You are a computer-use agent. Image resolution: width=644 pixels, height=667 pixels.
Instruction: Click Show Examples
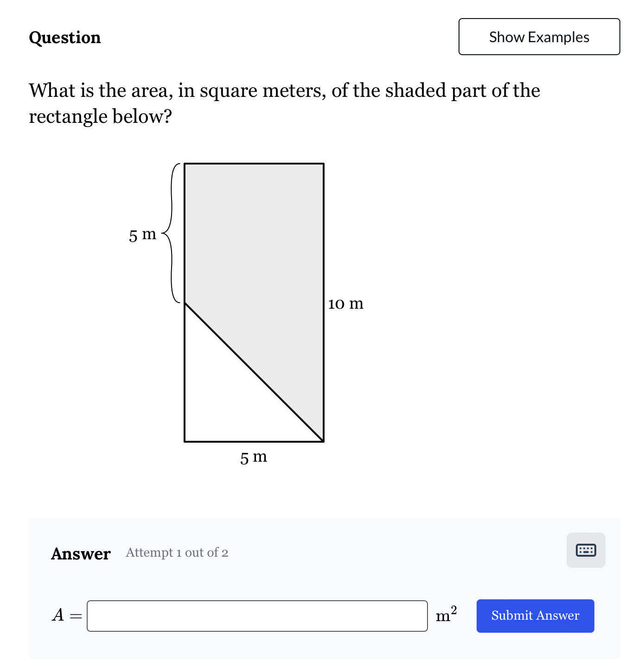[539, 37]
